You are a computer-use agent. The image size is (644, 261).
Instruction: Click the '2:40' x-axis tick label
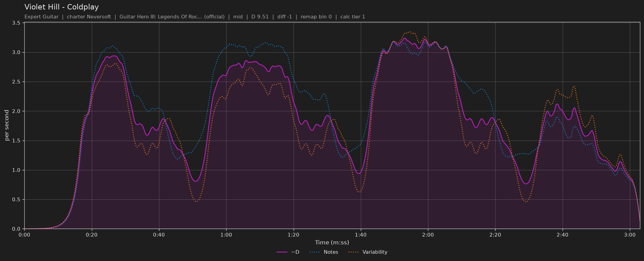562,235
